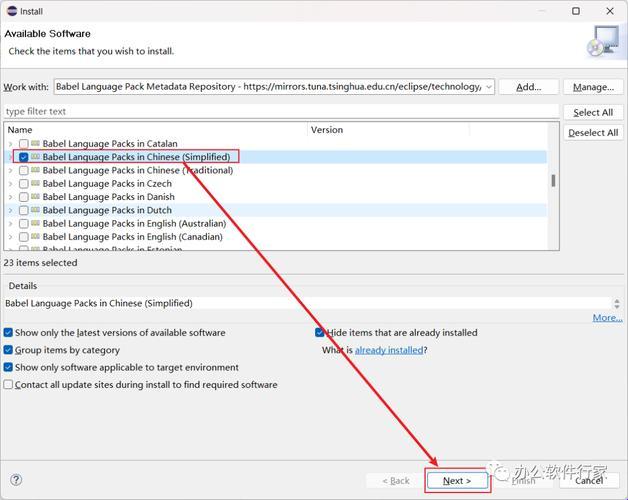This screenshot has width=628, height=500.
Task: Disable Hide items that are already installed
Action: pos(320,333)
